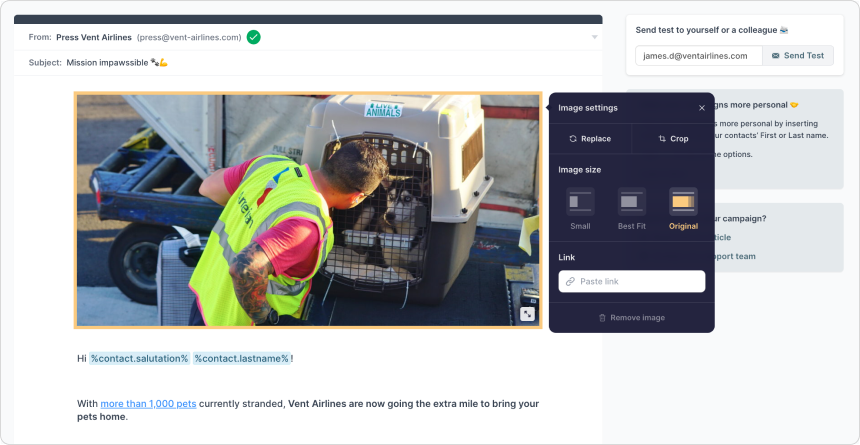Viewport: 860px width, 445px height.
Task: Click the Crop image icon
Action: click(x=662, y=139)
